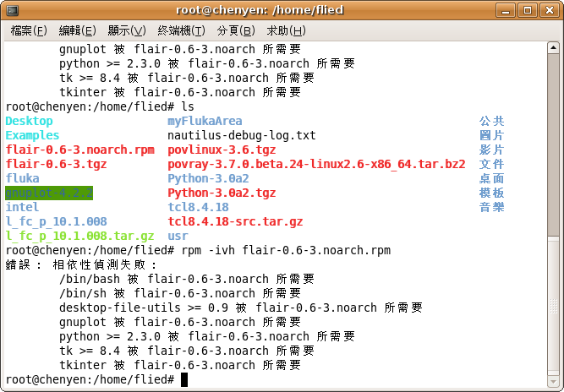The width and height of the screenshot is (564, 392).
Task: Open the 檔案(F) menu
Action: (x=29, y=31)
